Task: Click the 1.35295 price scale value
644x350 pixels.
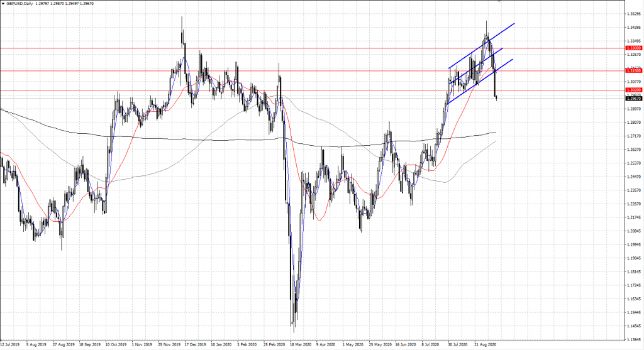Action: 633,14
